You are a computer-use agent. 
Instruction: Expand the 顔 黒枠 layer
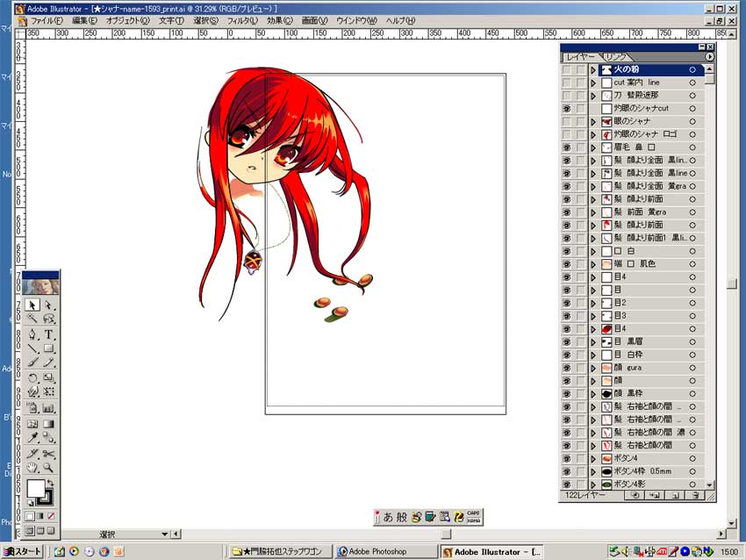593,394
